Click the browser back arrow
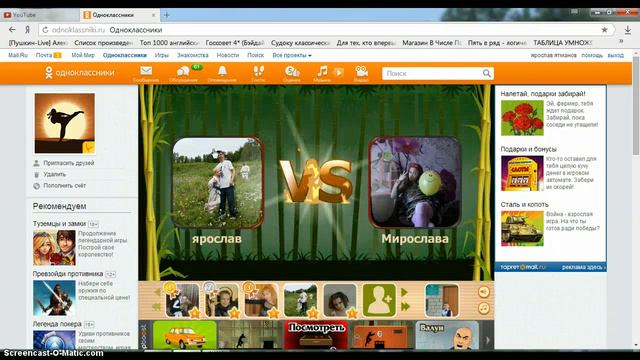Viewport: 640px width, 360px height. coord(12,30)
